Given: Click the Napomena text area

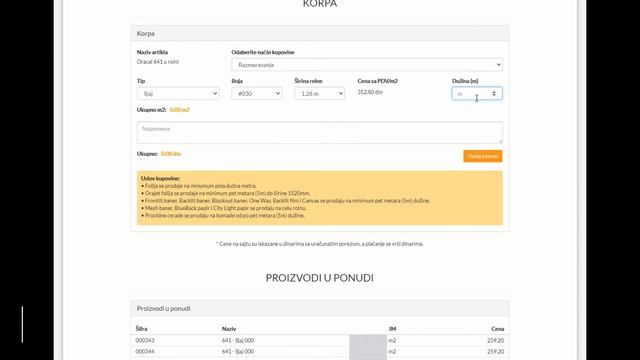Looking at the screenshot, I should 320,132.
